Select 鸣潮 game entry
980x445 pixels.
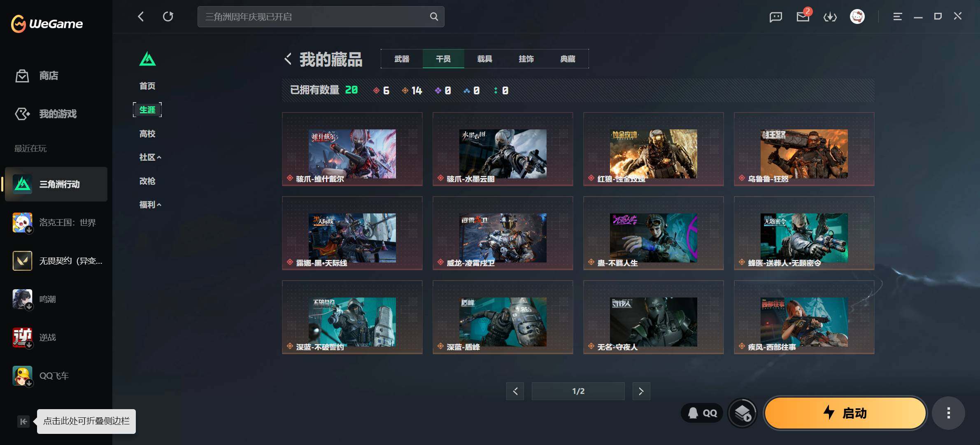(56, 299)
